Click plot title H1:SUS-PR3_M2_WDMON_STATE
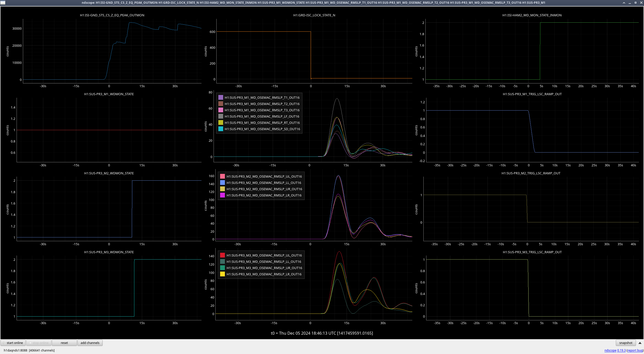Image resolution: width=644 pixels, height=354 pixels. 109,173
